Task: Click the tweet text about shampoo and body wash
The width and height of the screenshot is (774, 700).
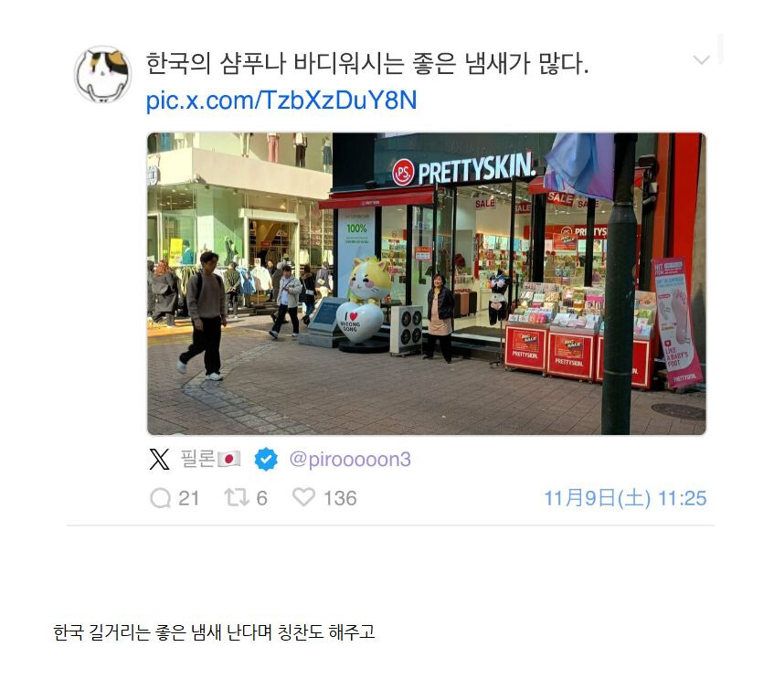Action: pos(367,63)
